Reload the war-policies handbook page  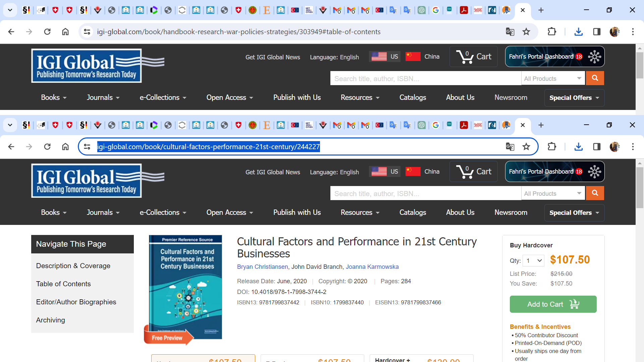click(47, 32)
